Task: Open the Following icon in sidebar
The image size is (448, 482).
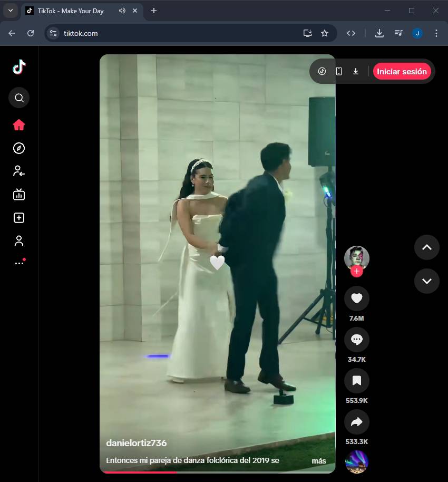Action: coord(19,171)
